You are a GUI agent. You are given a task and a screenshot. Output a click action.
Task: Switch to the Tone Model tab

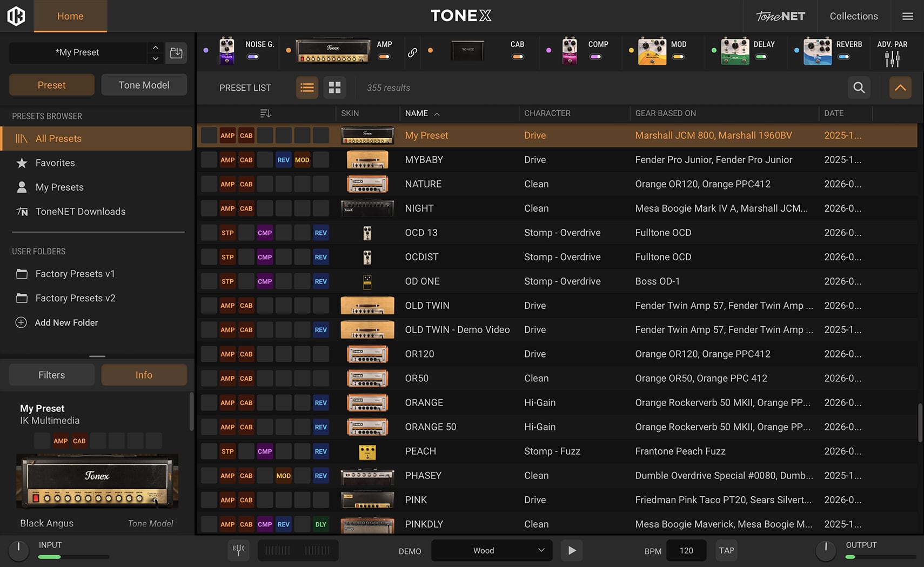click(144, 85)
